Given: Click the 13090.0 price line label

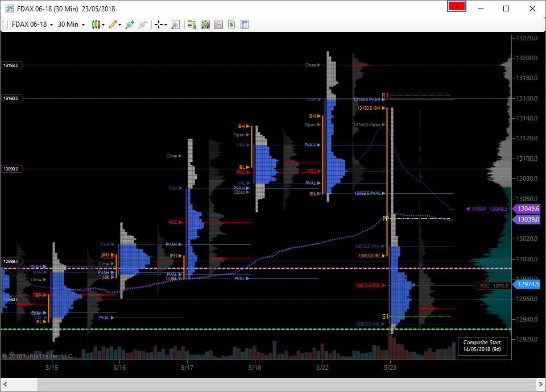Looking at the screenshot, I should pyautogui.click(x=12, y=169).
